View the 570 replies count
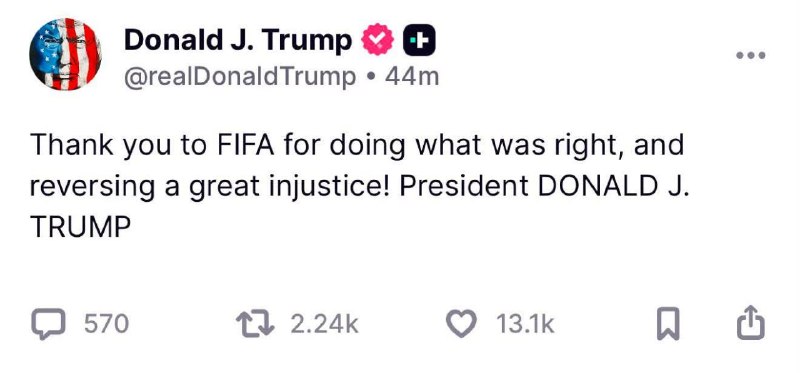The image size is (800, 373). point(107,325)
